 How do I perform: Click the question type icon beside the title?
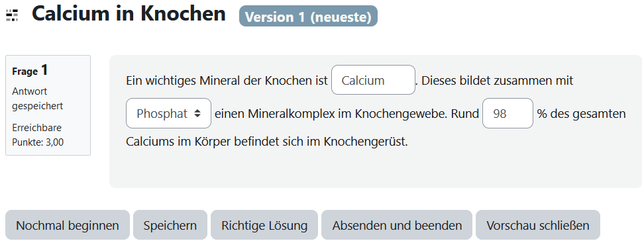12,15
